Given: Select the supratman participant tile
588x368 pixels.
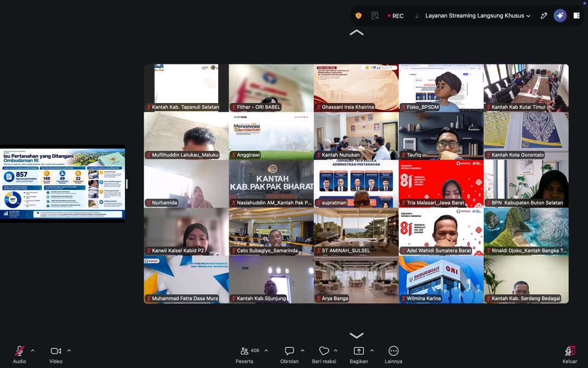Looking at the screenshot, I should (x=356, y=184).
